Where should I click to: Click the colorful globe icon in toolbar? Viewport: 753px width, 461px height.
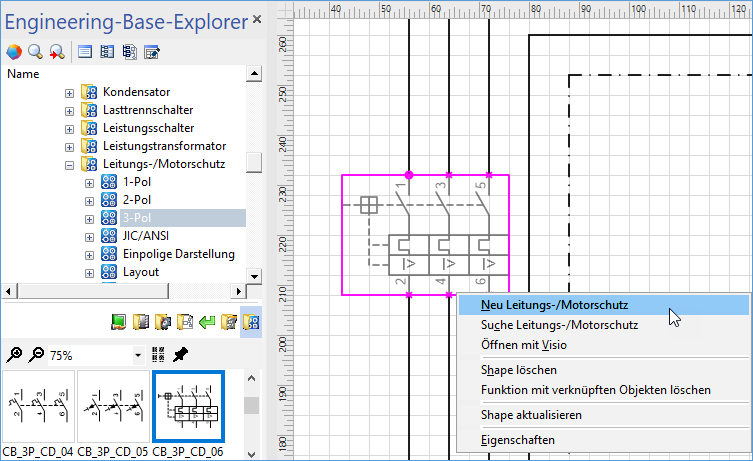click(x=13, y=52)
